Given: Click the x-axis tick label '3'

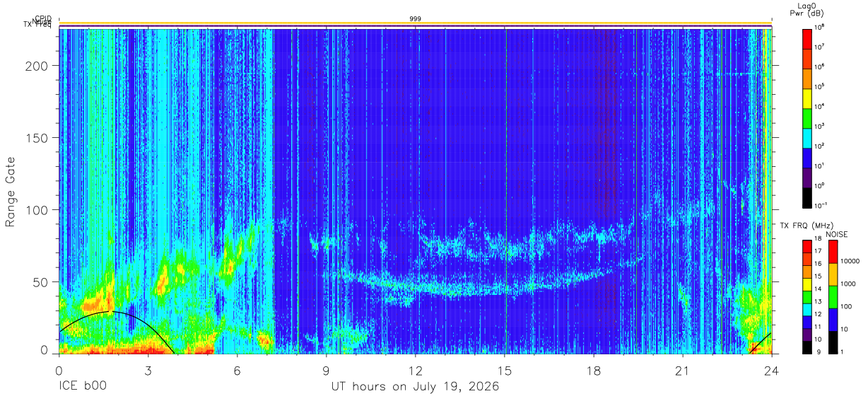Looking at the screenshot, I should pyautogui.click(x=148, y=371).
